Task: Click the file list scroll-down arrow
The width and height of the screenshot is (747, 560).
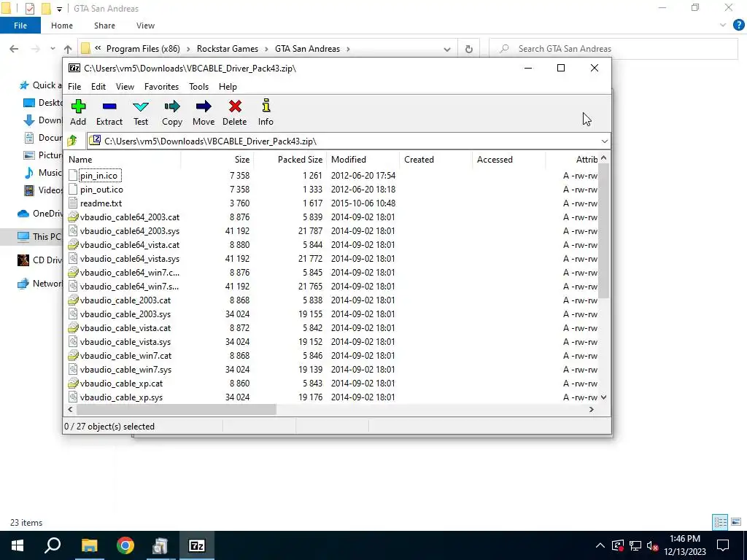Action: [x=603, y=397]
